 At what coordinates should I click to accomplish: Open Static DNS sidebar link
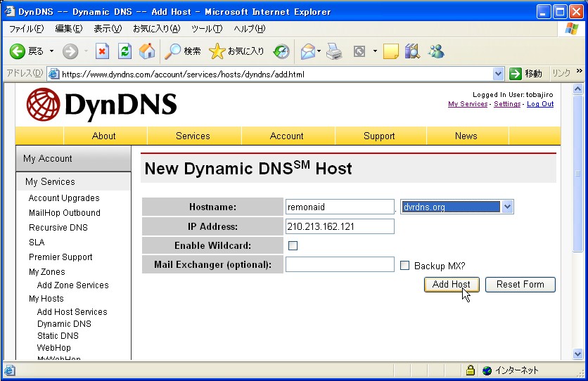[x=58, y=336]
